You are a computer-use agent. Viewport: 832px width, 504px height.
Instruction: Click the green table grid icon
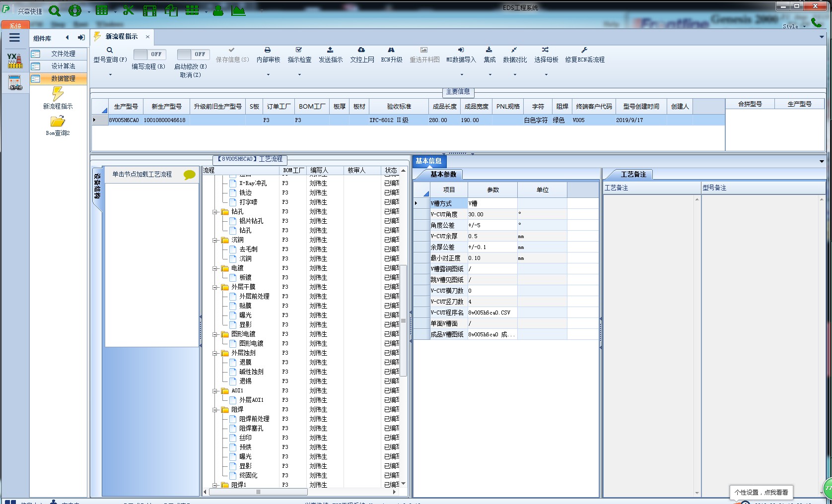click(102, 10)
